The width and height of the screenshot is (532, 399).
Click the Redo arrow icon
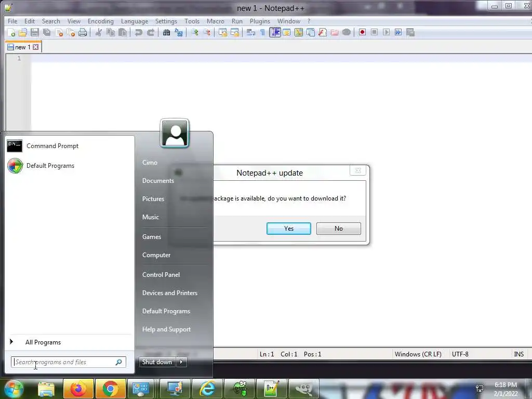pos(151,33)
